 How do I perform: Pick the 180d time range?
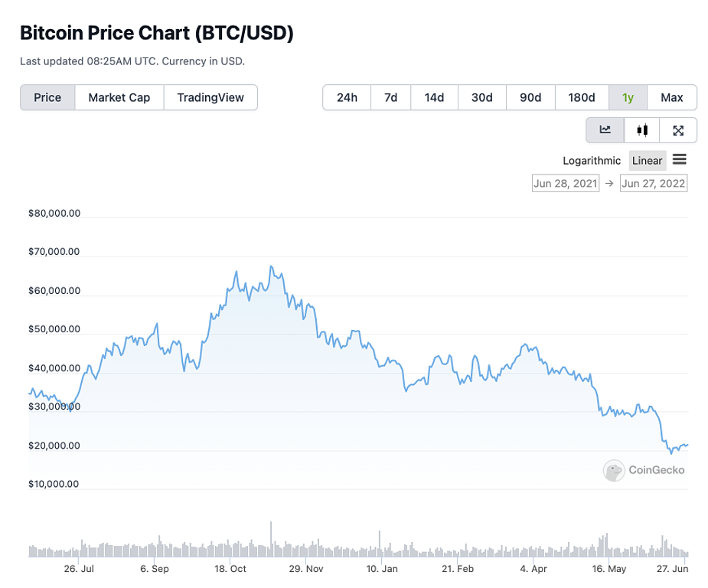(x=582, y=97)
